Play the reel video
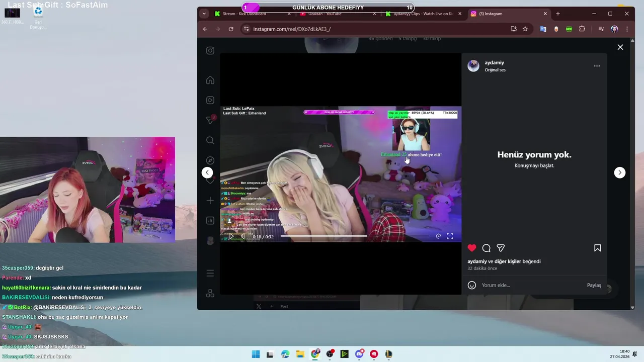This screenshot has width=644, height=362. tap(231, 236)
